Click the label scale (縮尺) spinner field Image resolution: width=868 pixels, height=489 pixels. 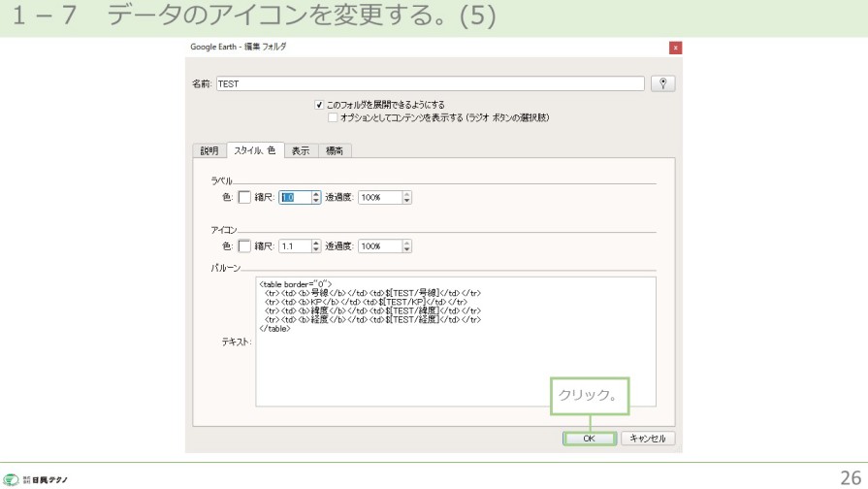(x=294, y=197)
